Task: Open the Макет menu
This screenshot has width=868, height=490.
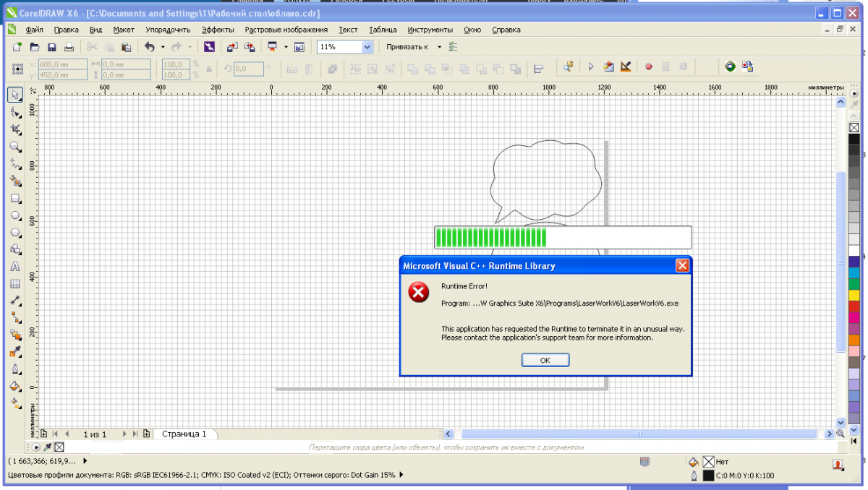Action: tap(124, 30)
